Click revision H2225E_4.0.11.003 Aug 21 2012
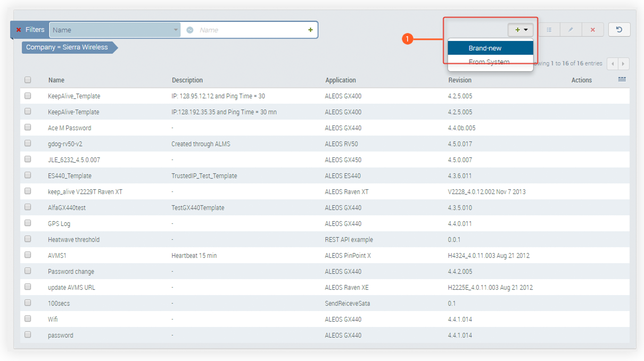 pyautogui.click(x=490, y=288)
